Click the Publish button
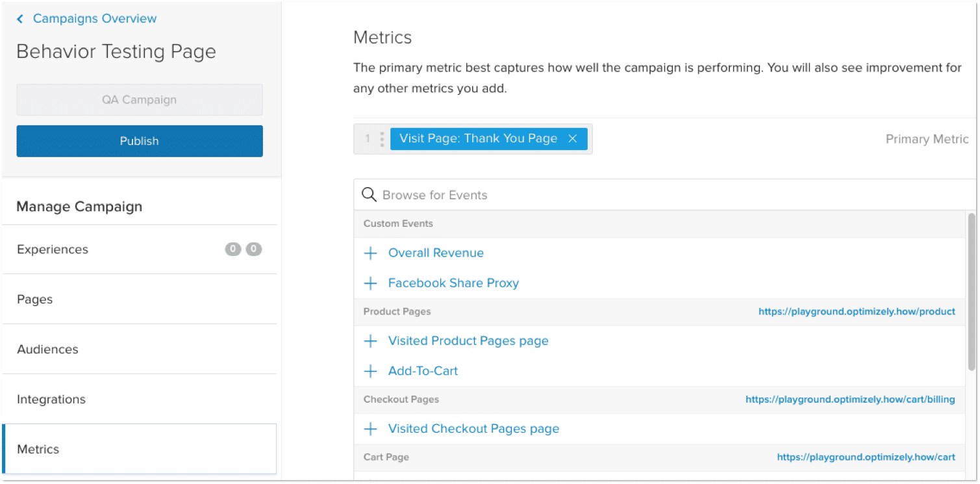980x484 pixels. [139, 140]
